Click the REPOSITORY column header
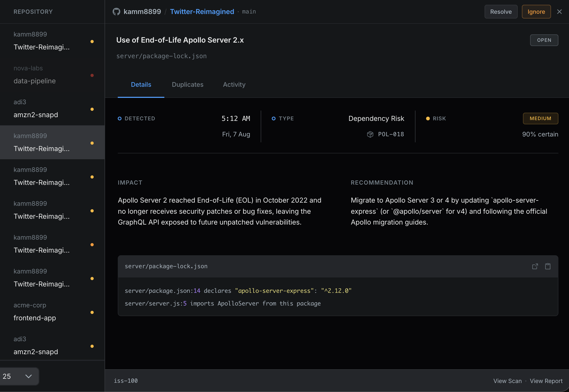 coord(33,12)
